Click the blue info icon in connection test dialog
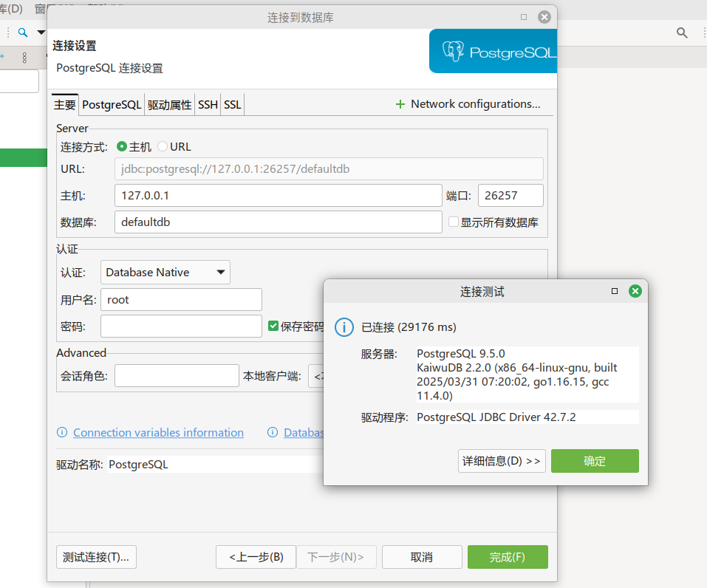The height and width of the screenshot is (588, 707). tap(344, 327)
